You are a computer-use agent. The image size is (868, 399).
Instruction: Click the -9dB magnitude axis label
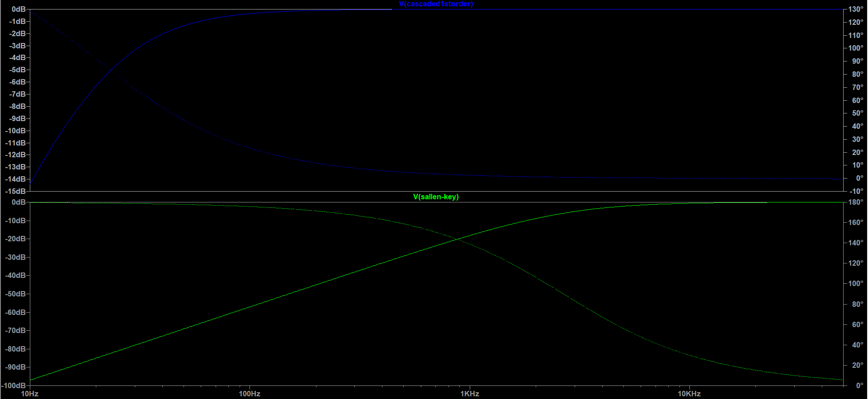tap(17, 118)
